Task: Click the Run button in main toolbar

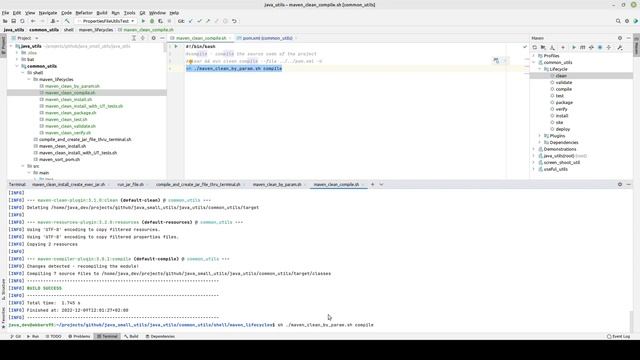Action: [143, 21]
